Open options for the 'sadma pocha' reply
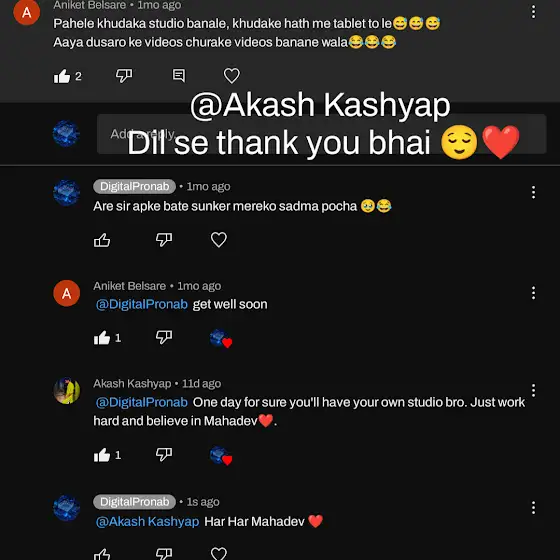 point(533,192)
